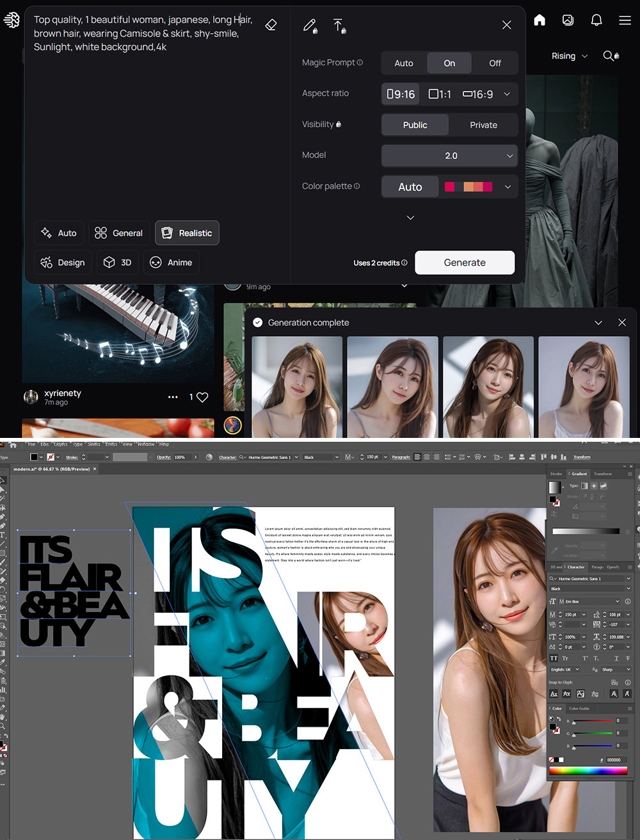Viewport: 640px width, 840px height.
Task: Clear the prompt with the eraser icon
Action: [x=271, y=25]
